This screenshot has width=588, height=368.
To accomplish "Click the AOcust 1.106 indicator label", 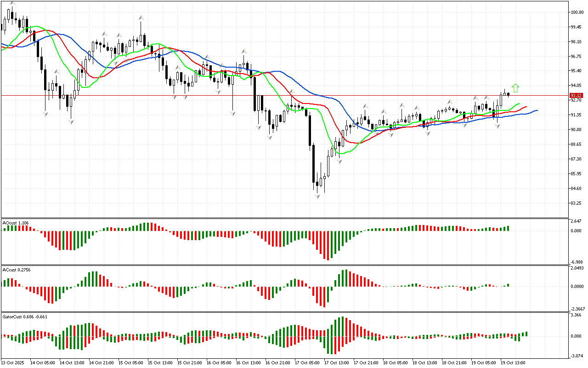I will [16, 223].
